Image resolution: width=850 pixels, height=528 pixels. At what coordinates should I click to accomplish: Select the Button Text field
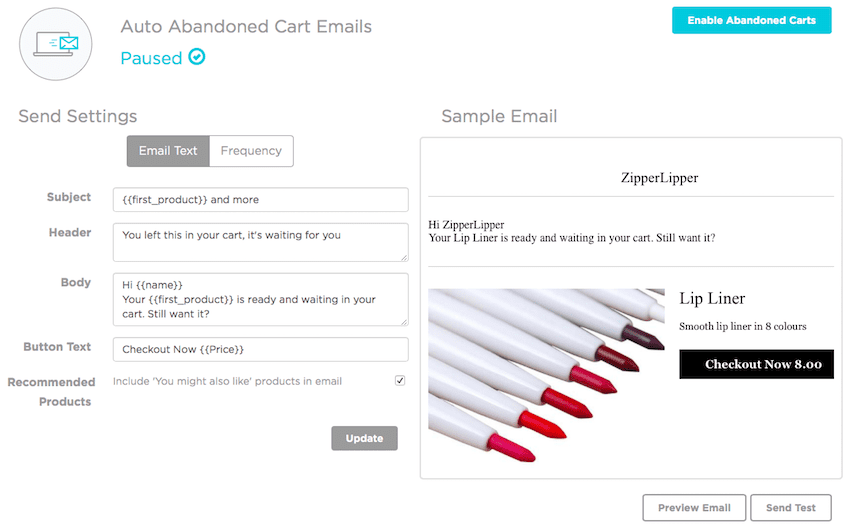(x=260, y=349)
